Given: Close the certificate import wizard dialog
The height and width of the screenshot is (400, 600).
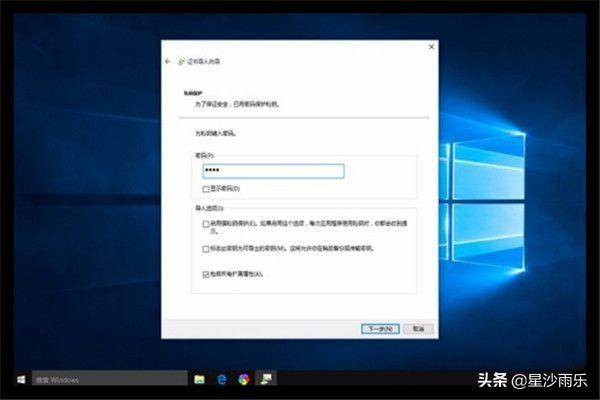Looking at the screenshot, I should [431, 47].
